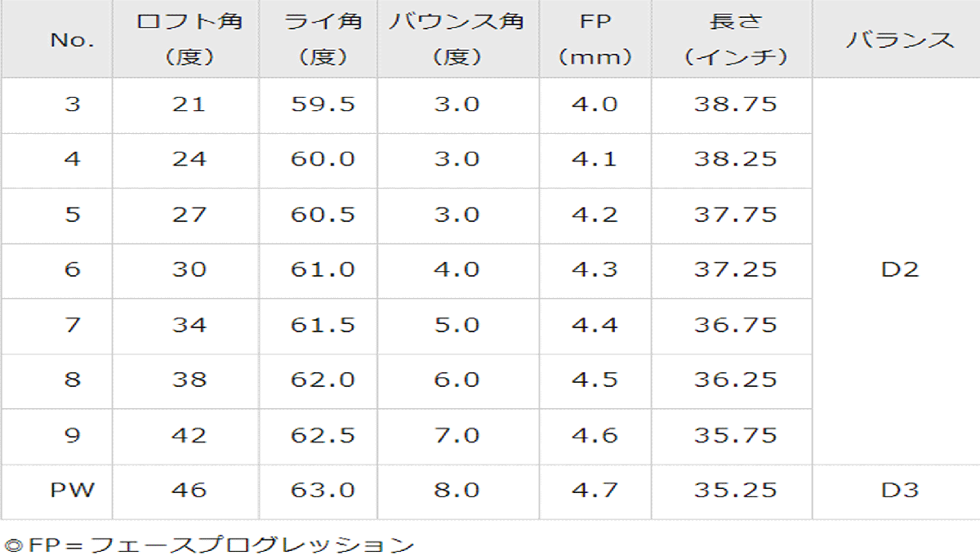The image size is (980, 560).
Task: Click length value 38.75
Action: 736,104
